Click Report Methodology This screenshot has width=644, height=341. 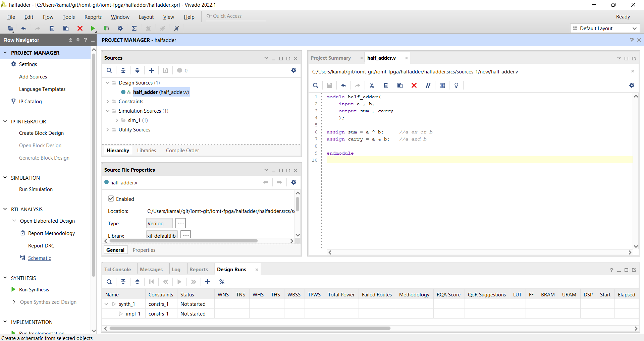coord(51,233)
